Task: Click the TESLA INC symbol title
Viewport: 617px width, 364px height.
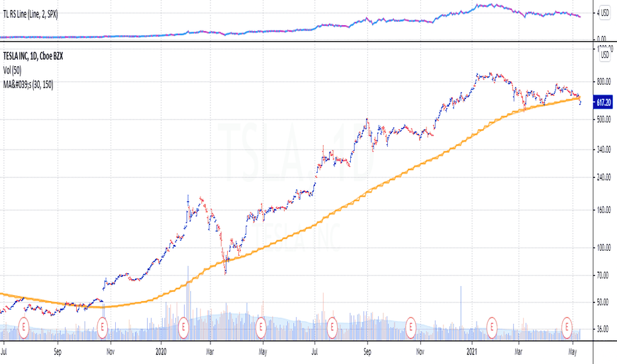Action: pos(33,56)
